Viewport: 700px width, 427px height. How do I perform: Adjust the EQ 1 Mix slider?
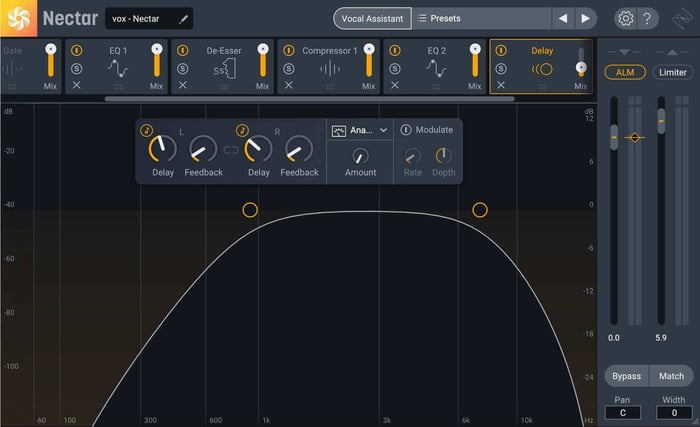coord(157,49)
